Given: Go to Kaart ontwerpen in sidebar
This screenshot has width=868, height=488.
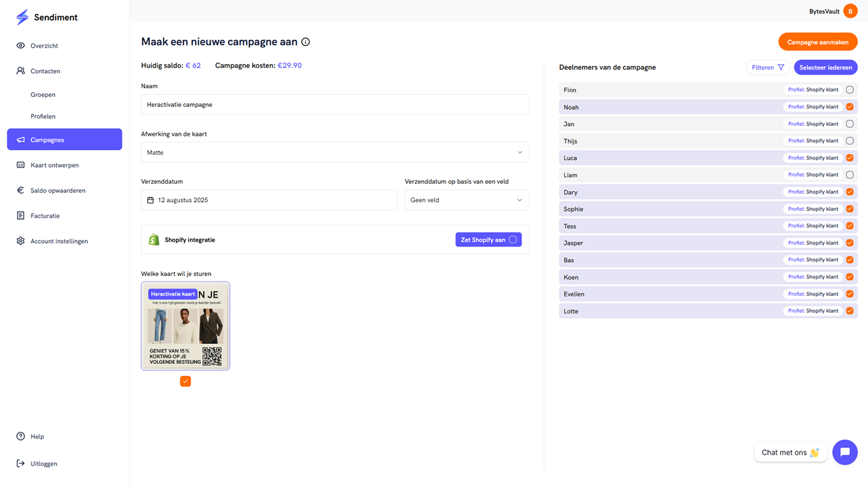Looking at the screenshot, I should tap(54, 165).
